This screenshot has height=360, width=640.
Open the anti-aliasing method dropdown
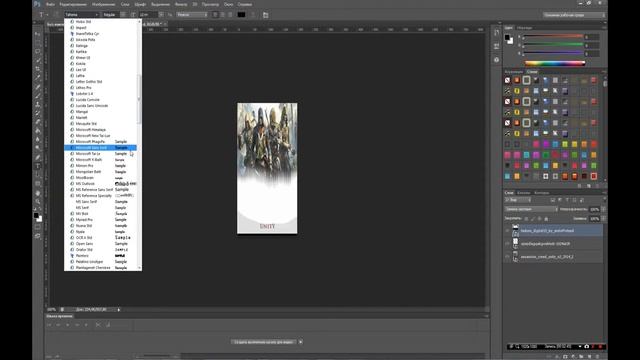pos(192,15)
